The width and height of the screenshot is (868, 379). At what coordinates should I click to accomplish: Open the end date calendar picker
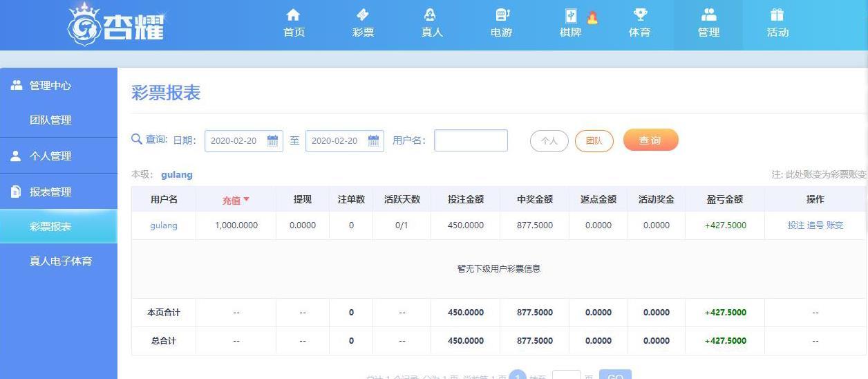pyautogui.click(x=373, y=141)
